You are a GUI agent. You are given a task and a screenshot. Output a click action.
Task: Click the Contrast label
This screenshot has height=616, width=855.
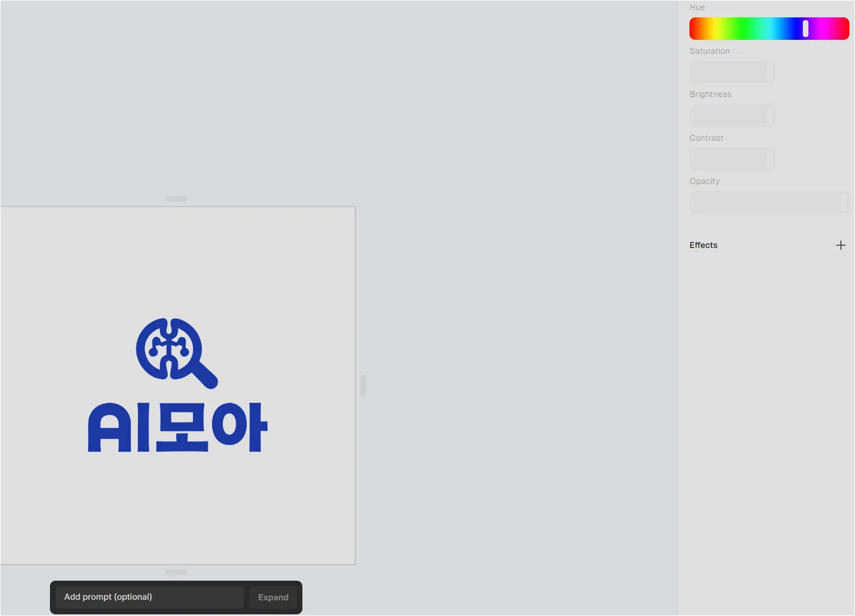point(706,138)
